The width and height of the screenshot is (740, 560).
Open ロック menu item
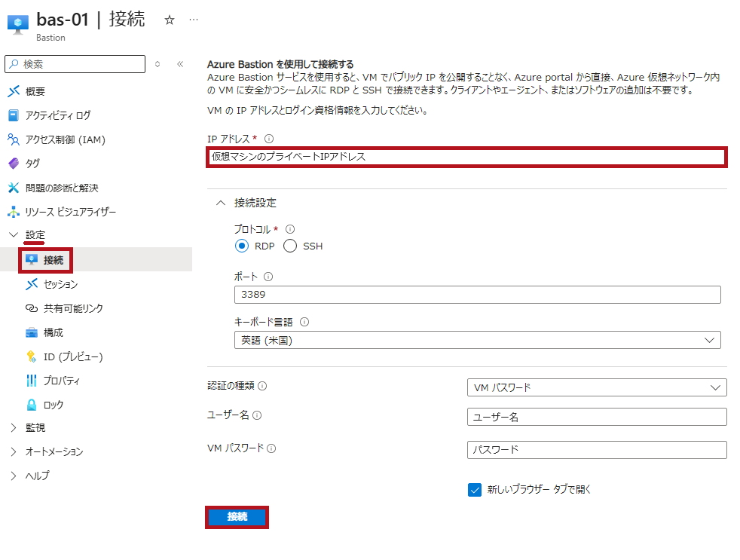[54, 405]
